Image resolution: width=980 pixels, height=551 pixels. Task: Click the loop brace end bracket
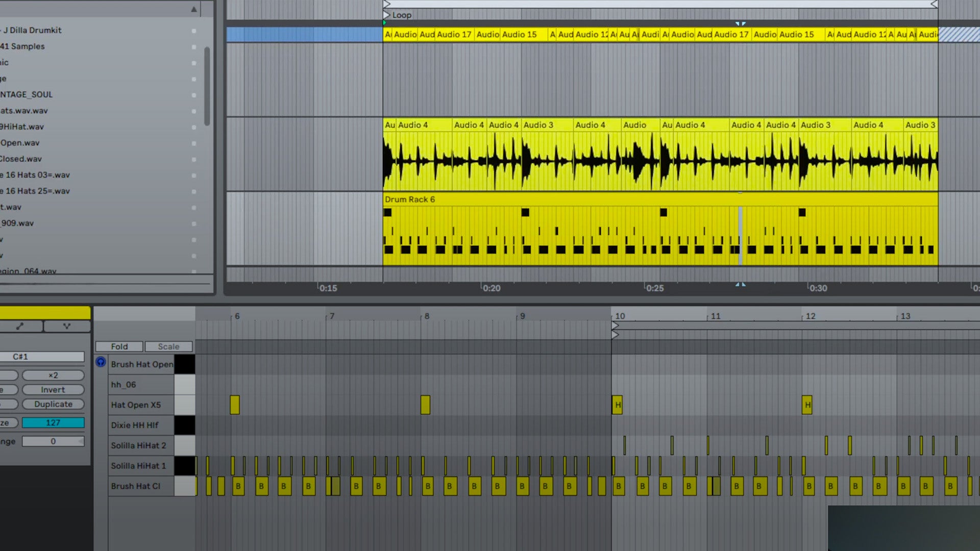coord(934,4)
